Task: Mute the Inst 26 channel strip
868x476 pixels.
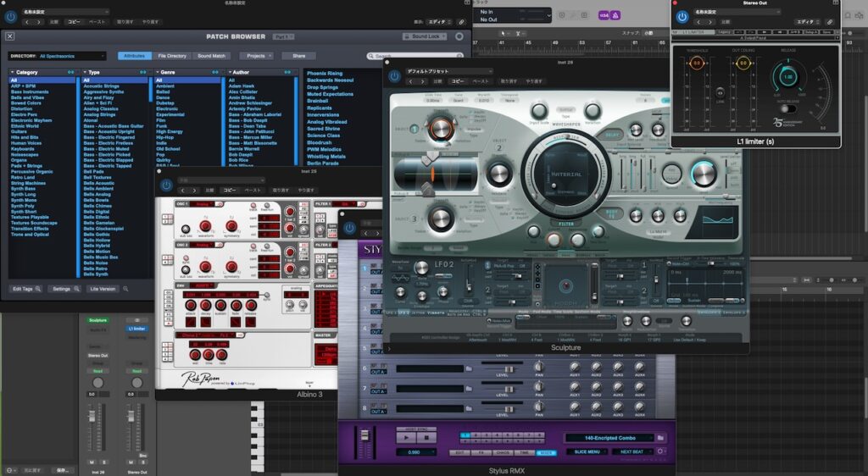Action: (x=92, y=461)
